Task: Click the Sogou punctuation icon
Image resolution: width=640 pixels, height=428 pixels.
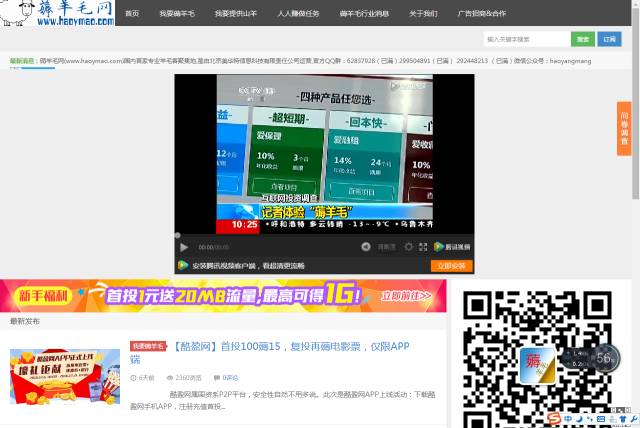Action: point(590,419)
